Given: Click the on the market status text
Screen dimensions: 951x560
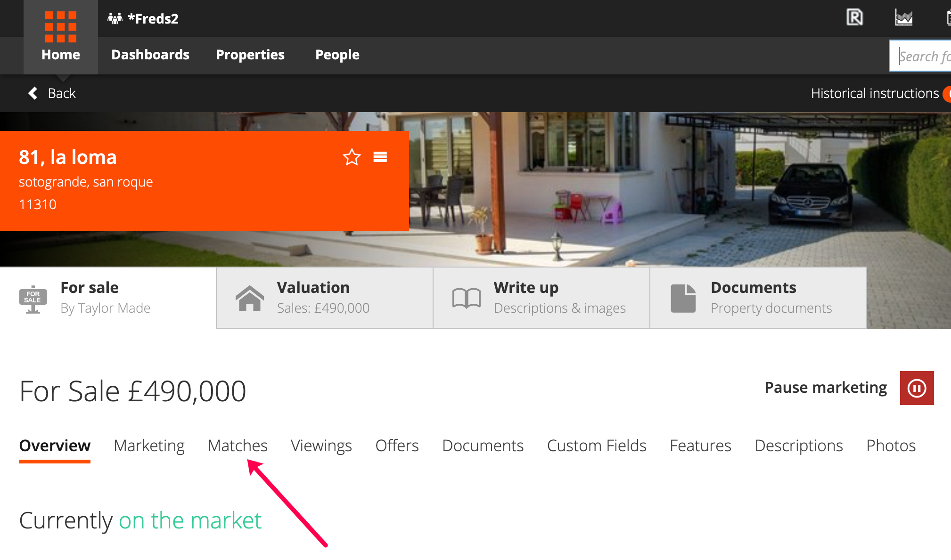Looking at the screenshot, I should pos(190,520).
